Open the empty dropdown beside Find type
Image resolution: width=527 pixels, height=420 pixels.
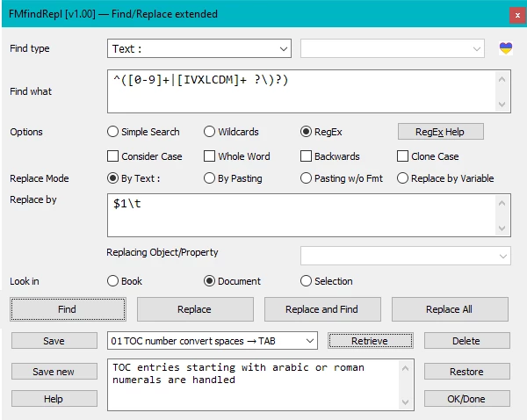(x=393, y=48)
